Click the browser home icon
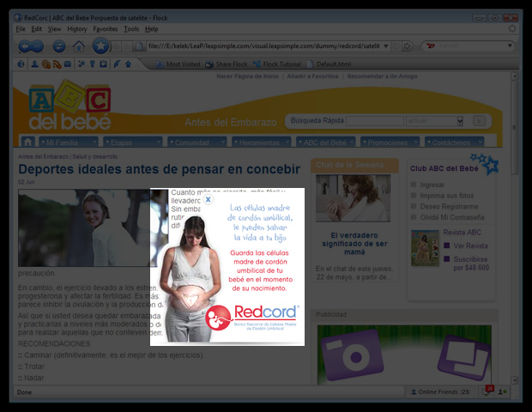The image size is (532, 412). pos(79,45)
